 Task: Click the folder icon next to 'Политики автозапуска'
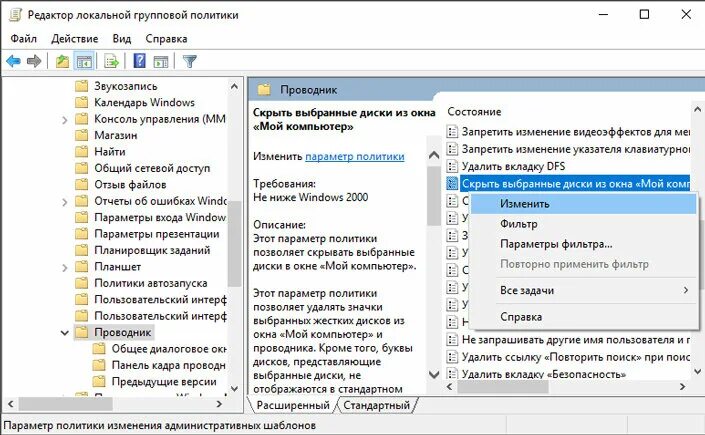pos(81,283)
